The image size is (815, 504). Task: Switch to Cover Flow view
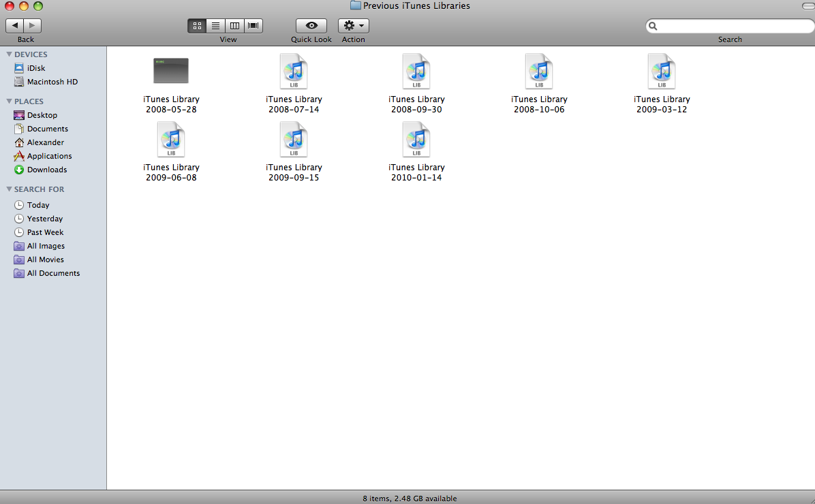pyautogui.click(x=253, y=25)
